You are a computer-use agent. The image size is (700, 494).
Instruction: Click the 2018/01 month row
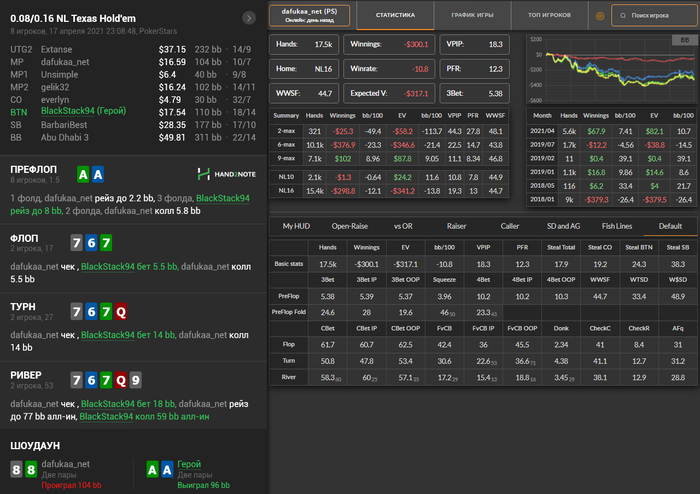(612, 200)
